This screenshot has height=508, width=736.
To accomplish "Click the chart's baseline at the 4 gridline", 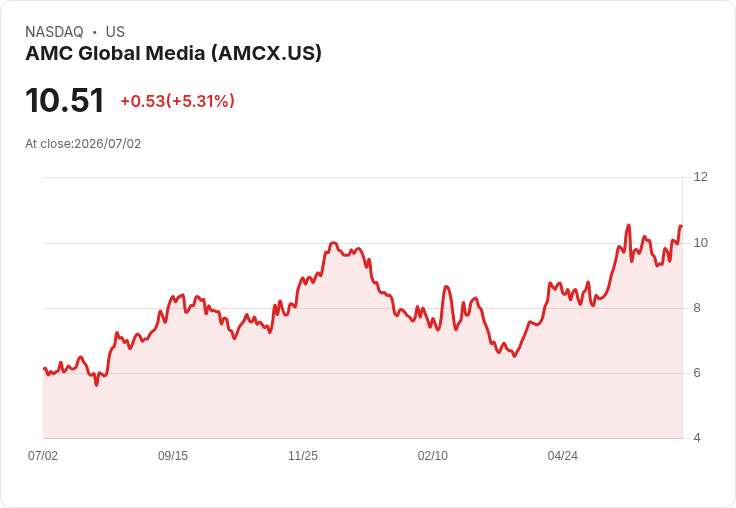I will coord(363,439).
